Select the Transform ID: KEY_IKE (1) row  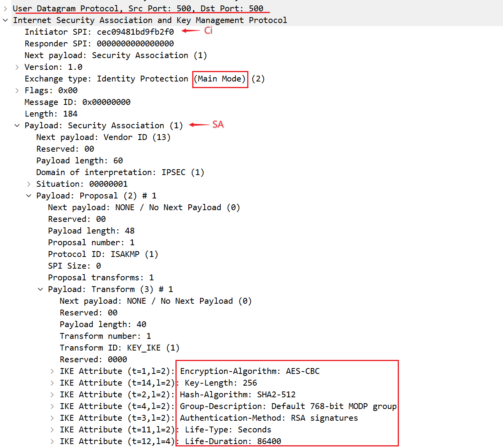coord(117,347)
